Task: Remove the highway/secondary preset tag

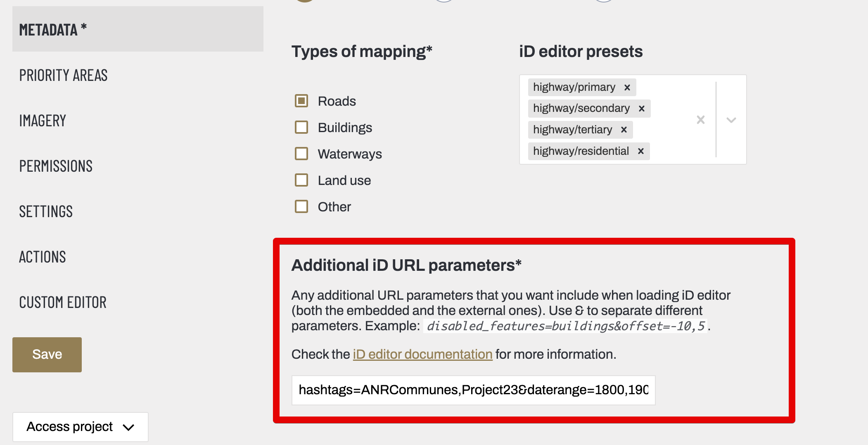Action: pos(642,109)
